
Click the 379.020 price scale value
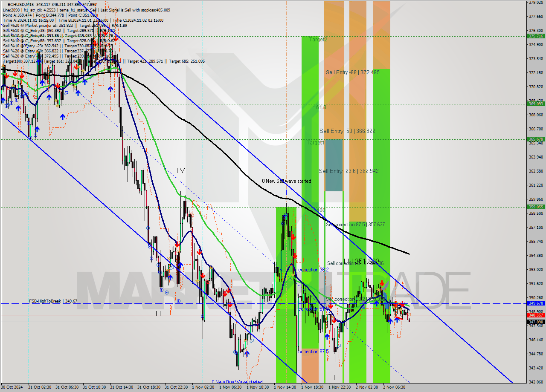(536, 3)
